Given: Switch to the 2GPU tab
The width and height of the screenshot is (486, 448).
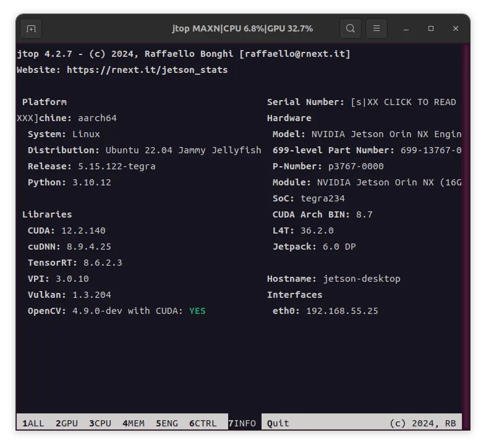Looking at the screenshot, I should tap(67, 423).
